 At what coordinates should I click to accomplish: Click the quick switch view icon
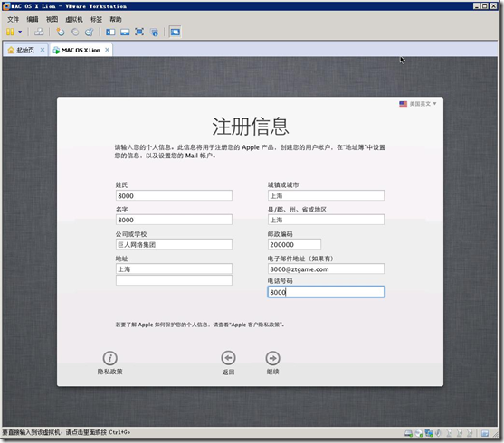coord(125,32)
